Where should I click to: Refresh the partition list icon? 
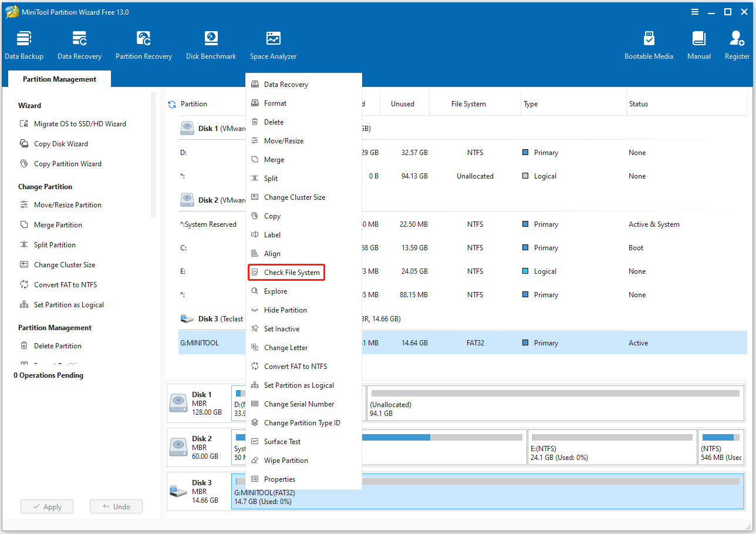pos(172,105)
